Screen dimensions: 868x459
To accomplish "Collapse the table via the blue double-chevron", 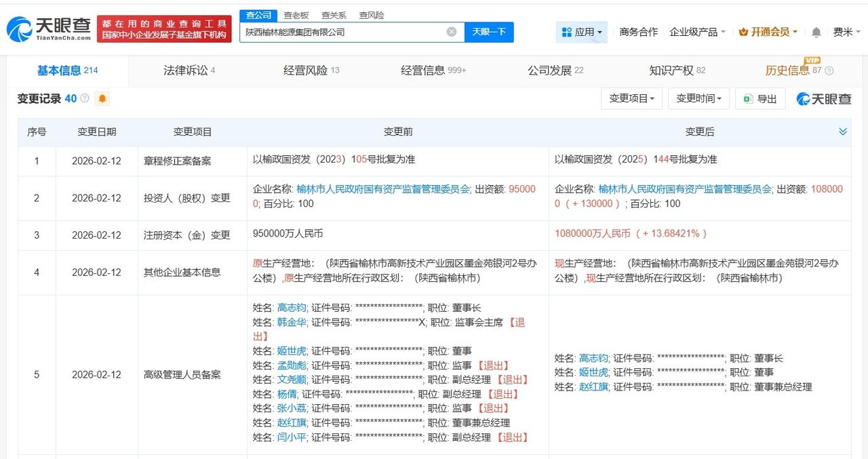I will click(843, 131).
